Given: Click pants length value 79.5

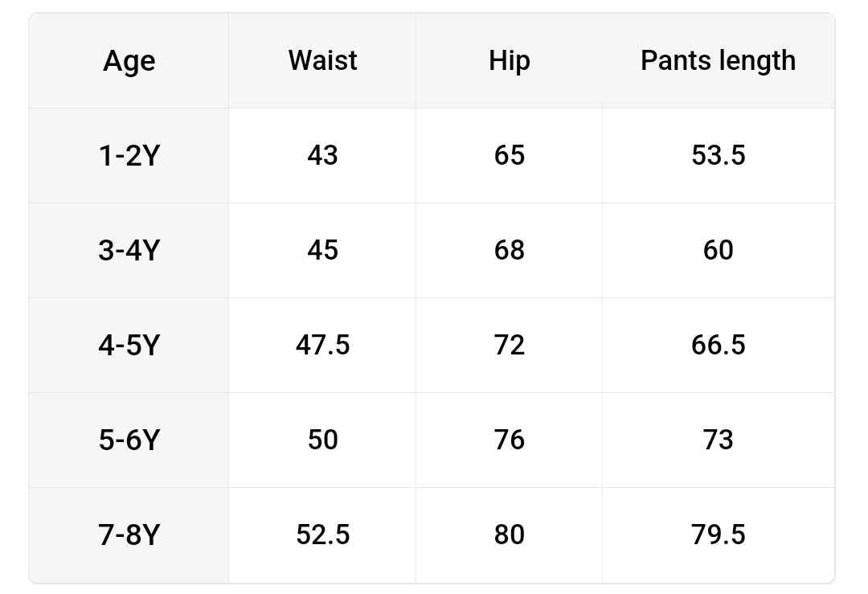Looking at the screenshot, I should coord(718,535).
